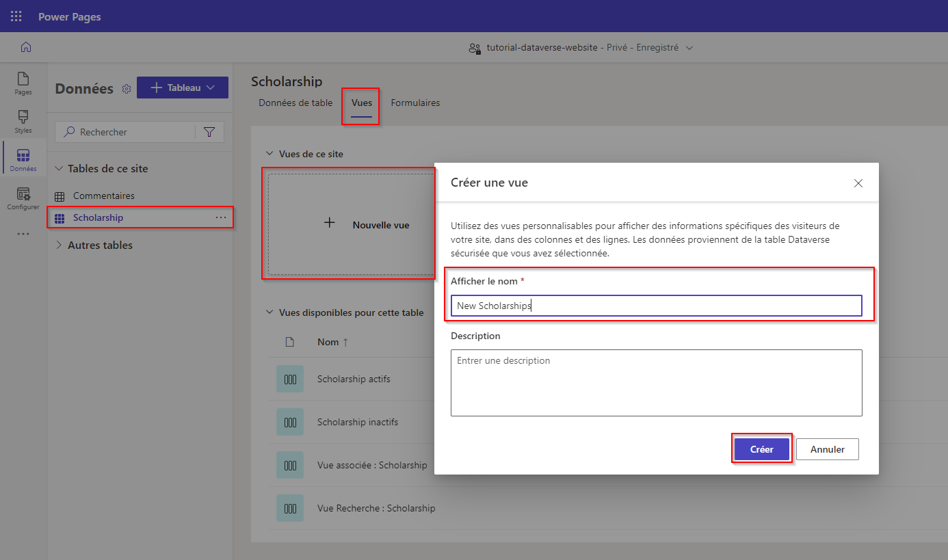Image resolution: width=948 pixels, height=560 pixels.
Task: Click the site visibility people icon
Action: pyautogui.click(x=475, y=48)
